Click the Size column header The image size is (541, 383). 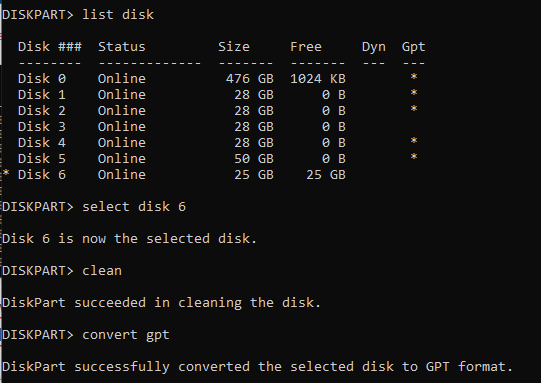[234, 47]
